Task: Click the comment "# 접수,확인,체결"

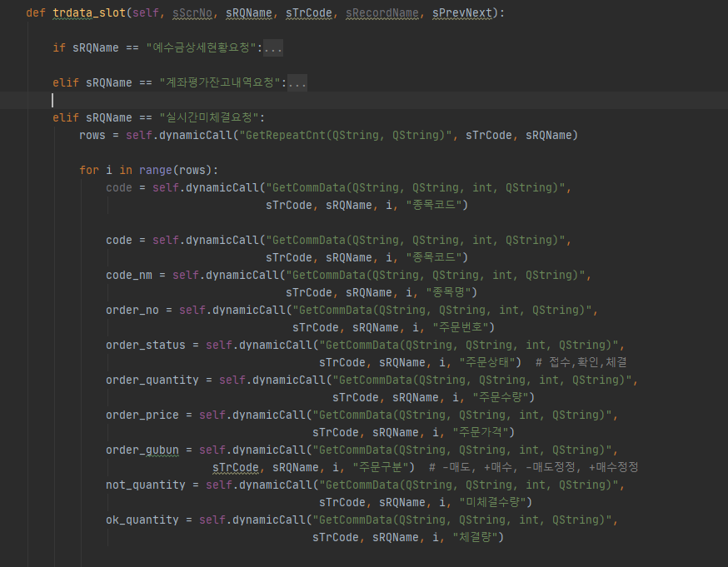Action: tap(581, 362)
